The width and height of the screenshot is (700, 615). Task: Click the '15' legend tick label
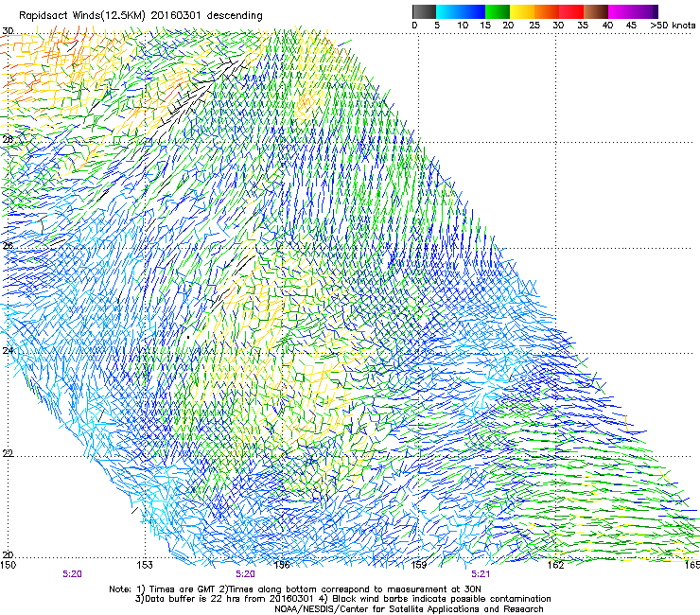coord(485,26)
